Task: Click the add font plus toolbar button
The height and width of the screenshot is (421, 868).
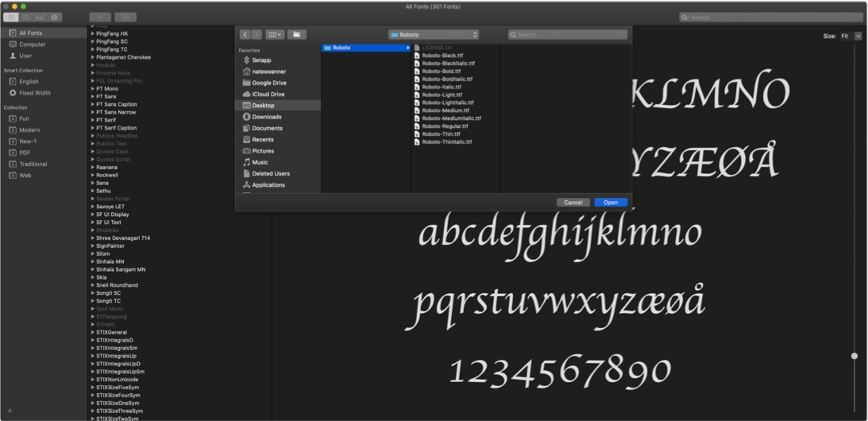Action: coord(100,17)
